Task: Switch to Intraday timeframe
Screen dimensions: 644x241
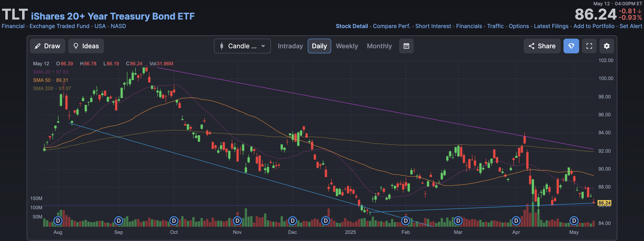Action: tap(290, 46)
